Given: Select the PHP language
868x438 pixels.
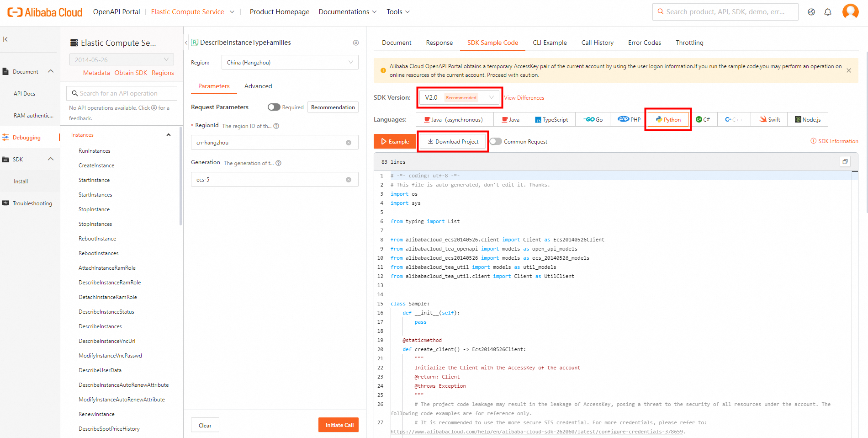Looking at the screenshot, I should click(629, 119).
